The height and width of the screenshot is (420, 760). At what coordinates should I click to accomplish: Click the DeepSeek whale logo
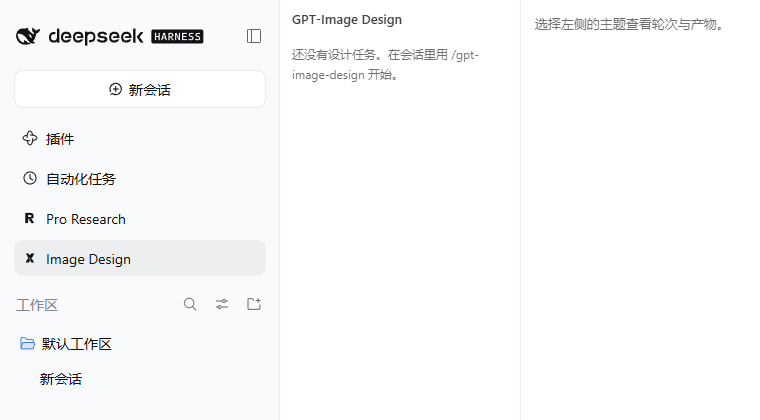[28, 36]
